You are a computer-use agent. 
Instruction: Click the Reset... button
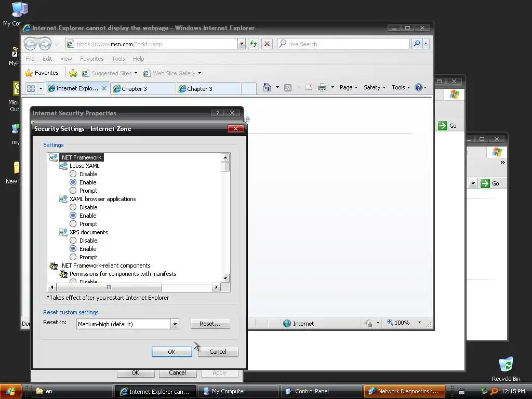tap(210, 324)
